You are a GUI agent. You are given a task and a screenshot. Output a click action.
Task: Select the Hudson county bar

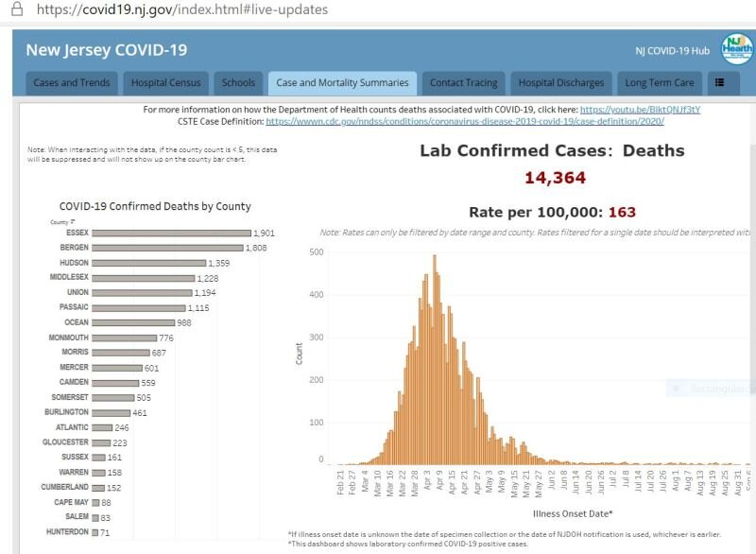(x=149, y=263)
